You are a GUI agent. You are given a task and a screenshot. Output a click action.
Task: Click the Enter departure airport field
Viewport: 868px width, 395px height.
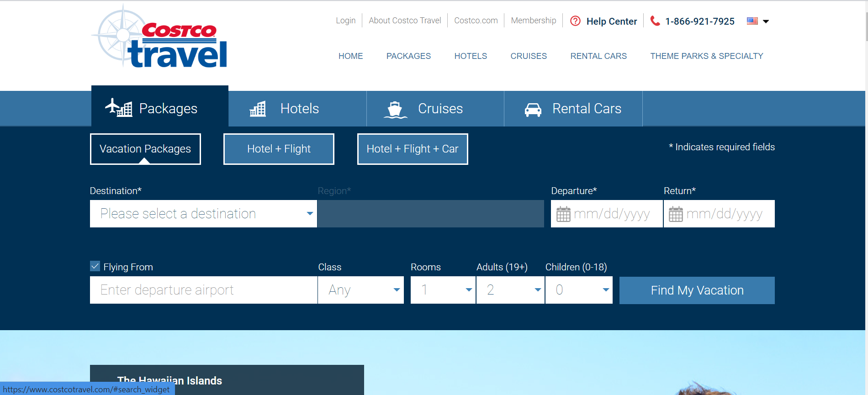(204, 290)
